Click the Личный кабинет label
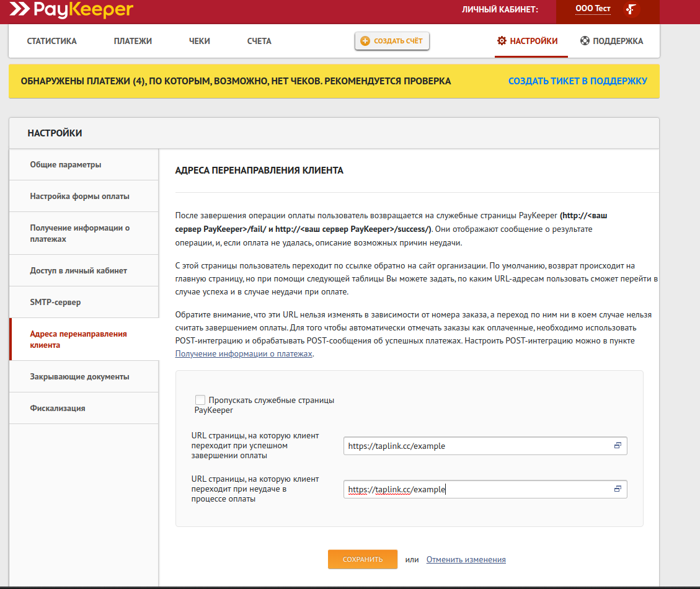This screenshot has width=700, height=589. coord(500,9)
